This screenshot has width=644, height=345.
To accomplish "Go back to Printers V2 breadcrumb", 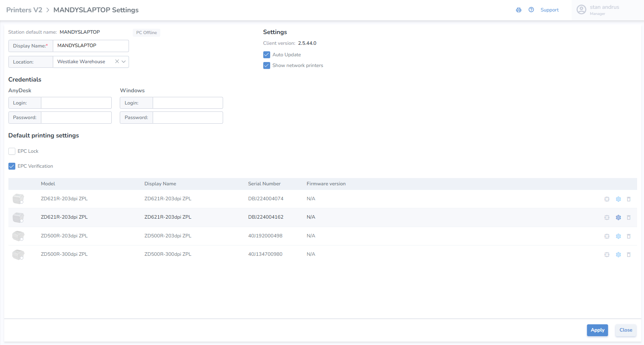I will point(24,10).
